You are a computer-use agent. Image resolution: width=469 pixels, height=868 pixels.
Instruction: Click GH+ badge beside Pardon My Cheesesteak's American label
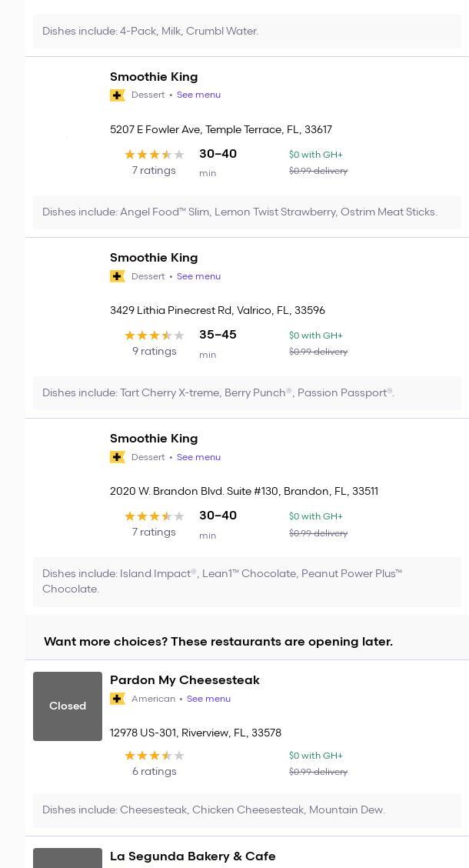coord(118,699)
